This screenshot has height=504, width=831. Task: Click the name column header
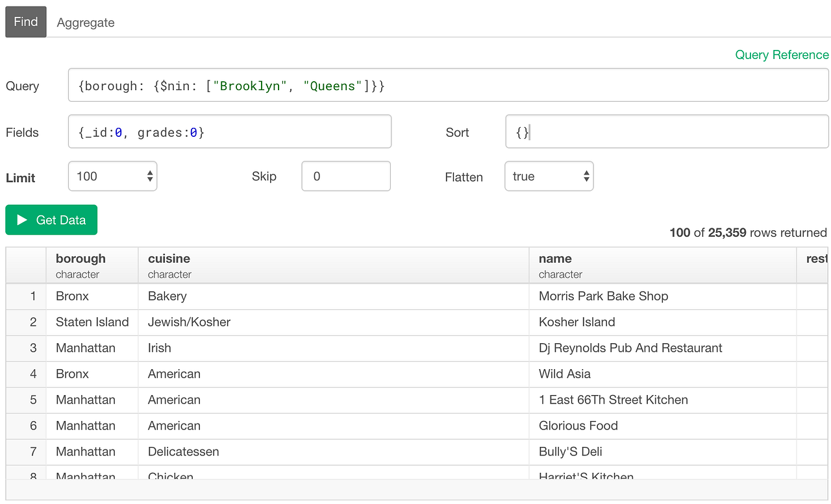[x=555, y=265]
